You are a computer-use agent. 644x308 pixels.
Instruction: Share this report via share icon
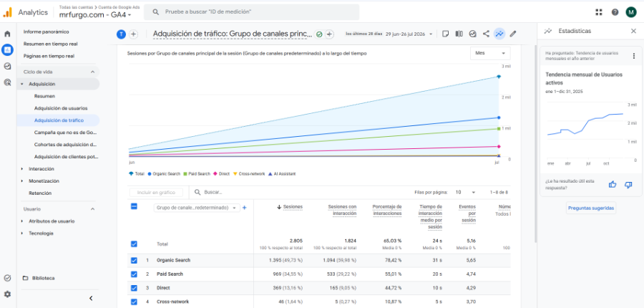pyautogui.click(x=486, y=34)
